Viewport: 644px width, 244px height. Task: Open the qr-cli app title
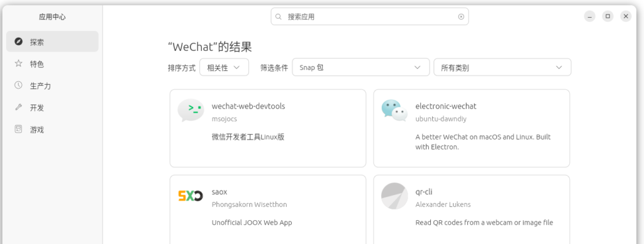(424, 192)
